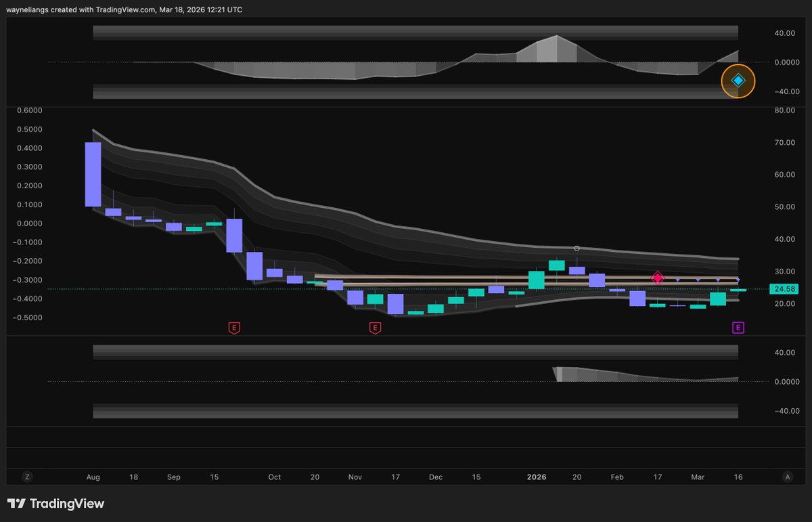Click the Nov label on the time axis

[x=355, y=477]
